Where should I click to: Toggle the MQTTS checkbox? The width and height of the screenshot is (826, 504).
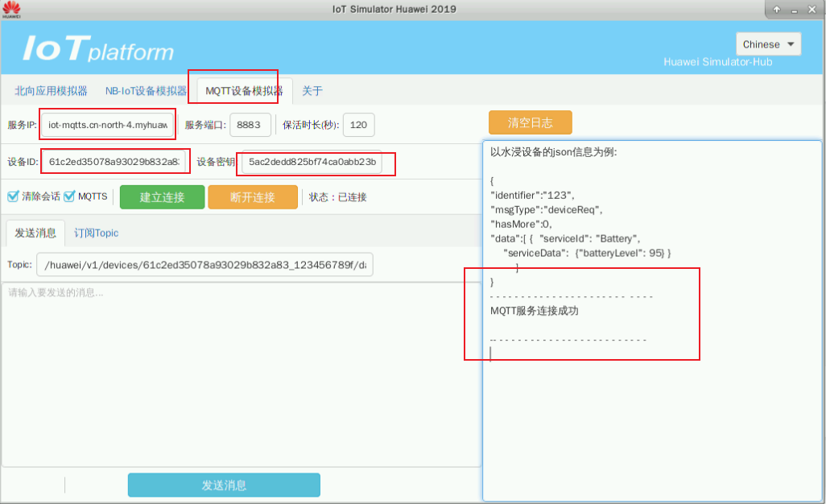pyautogui.click(x=69, y=196)
